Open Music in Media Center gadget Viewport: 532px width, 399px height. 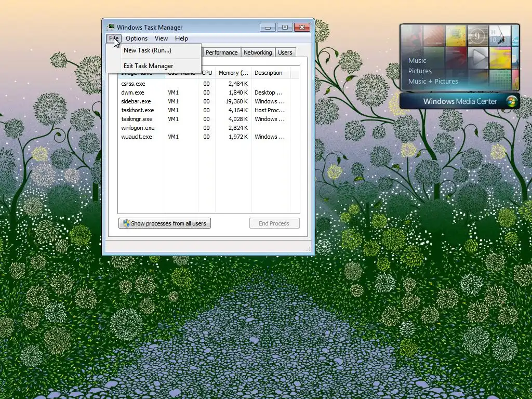417,61
